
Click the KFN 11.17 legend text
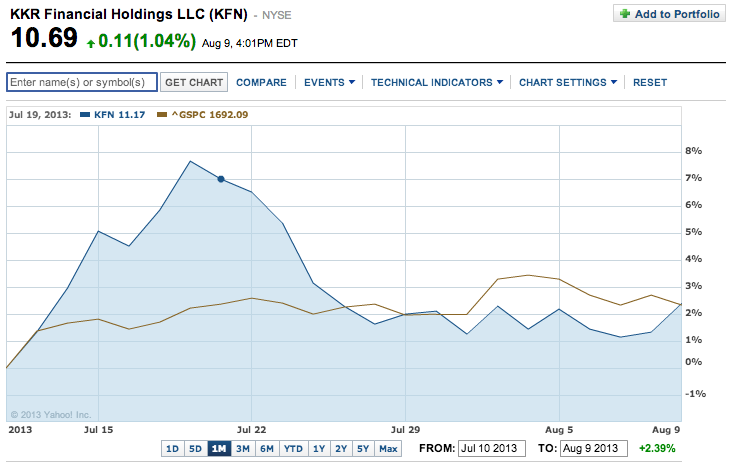(119, 115)
